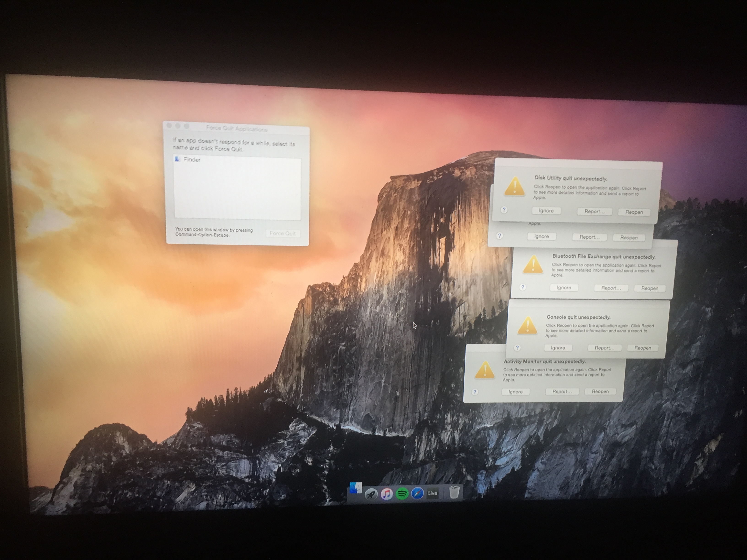
Task: Ignore the Console crash alert
Action: (x=558, y=348)
